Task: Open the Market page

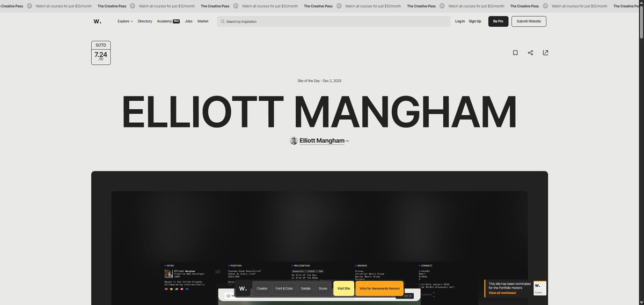Action: [x=203, y=21]
